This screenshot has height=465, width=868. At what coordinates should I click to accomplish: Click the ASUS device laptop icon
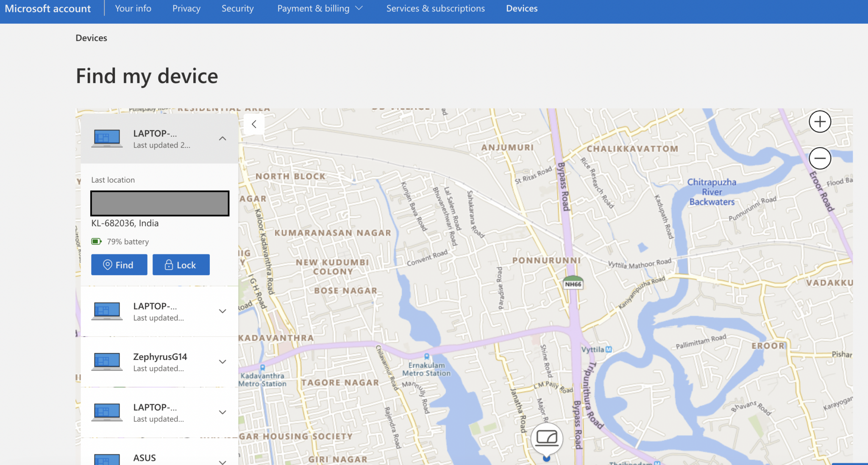(x=107, y=459)
